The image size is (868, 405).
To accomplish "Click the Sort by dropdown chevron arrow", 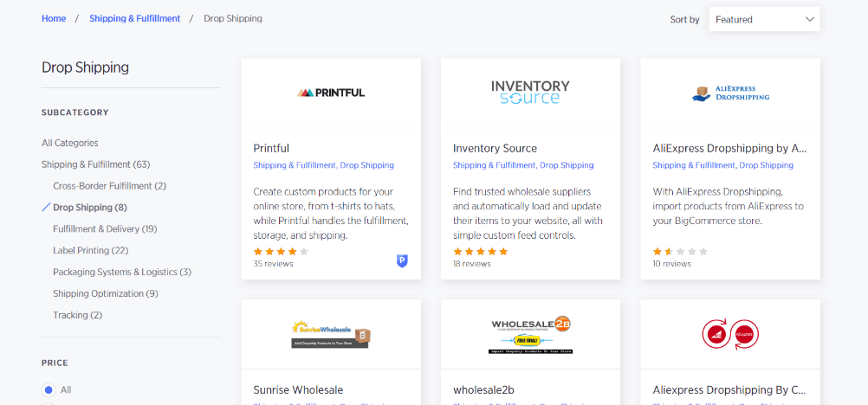I will point(810,19).
